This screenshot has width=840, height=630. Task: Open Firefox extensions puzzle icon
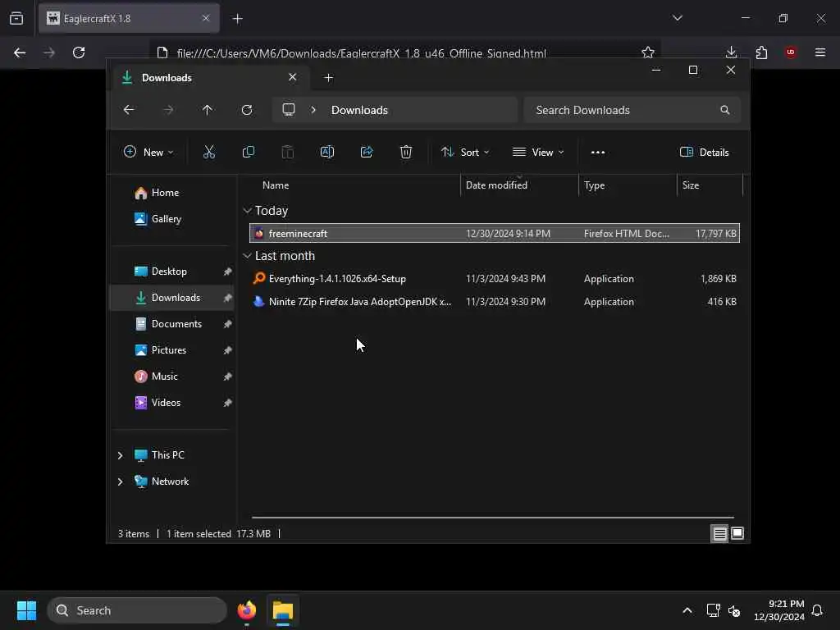[x=761, y=52]
